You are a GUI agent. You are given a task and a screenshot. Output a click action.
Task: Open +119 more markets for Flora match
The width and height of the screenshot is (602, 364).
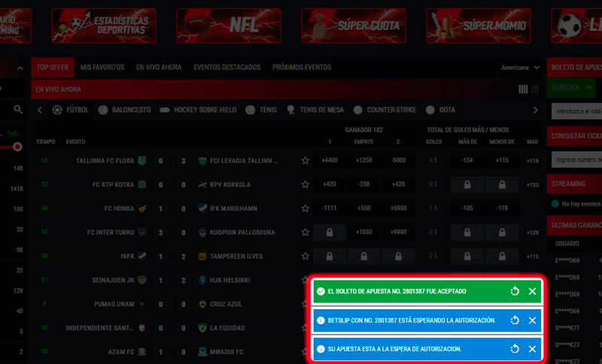click(533, 161)
